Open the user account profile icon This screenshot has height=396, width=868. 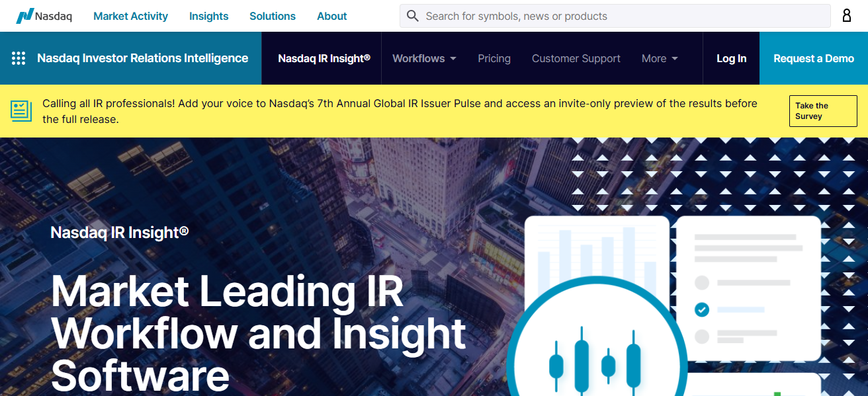846,16
